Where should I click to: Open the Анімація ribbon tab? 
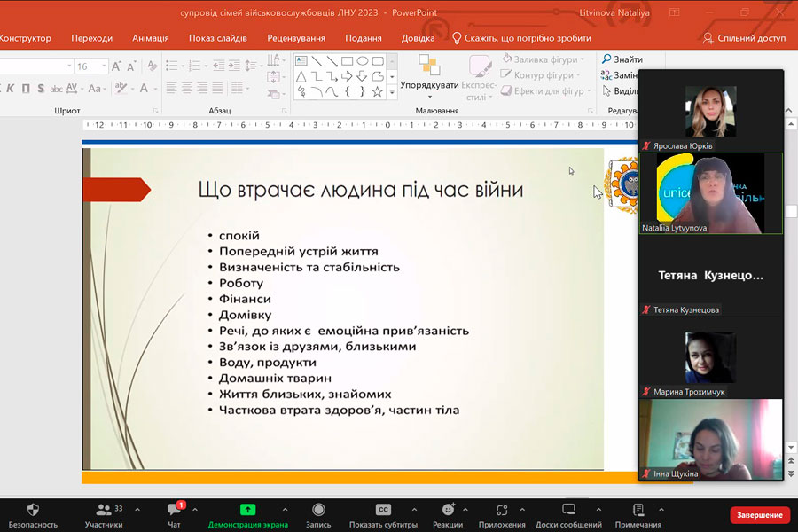click(150, 38)
